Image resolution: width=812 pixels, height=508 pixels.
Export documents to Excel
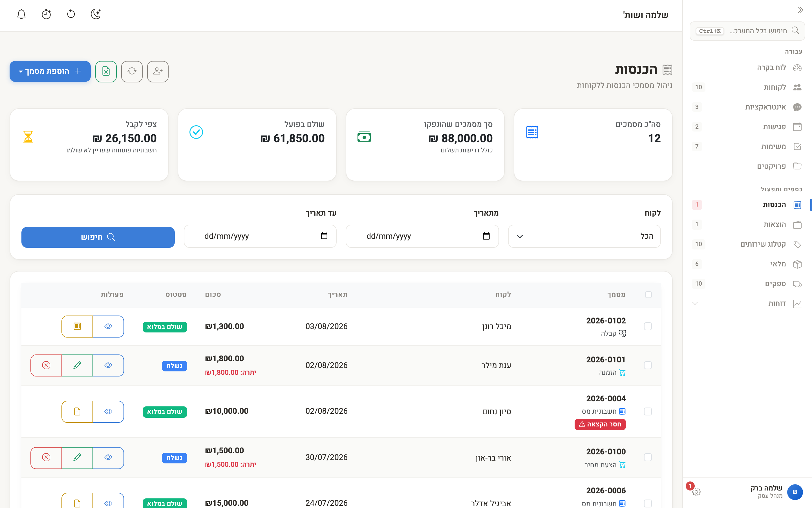[106, 71]
